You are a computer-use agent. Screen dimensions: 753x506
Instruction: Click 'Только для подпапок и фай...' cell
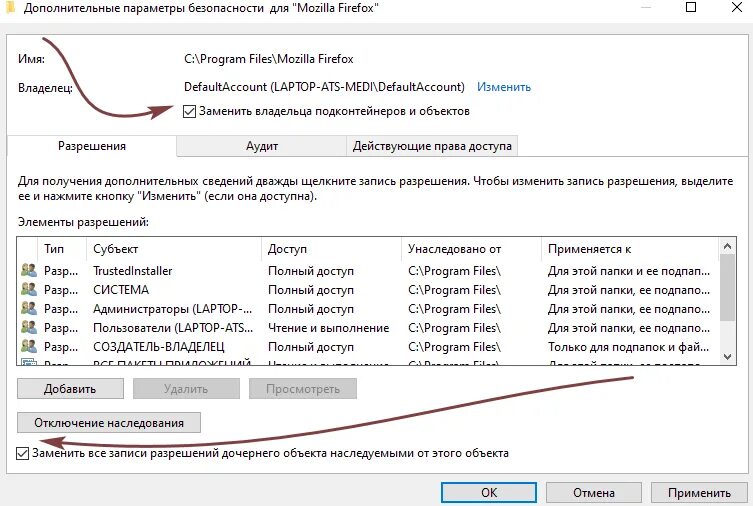click(x=628, y=347)
